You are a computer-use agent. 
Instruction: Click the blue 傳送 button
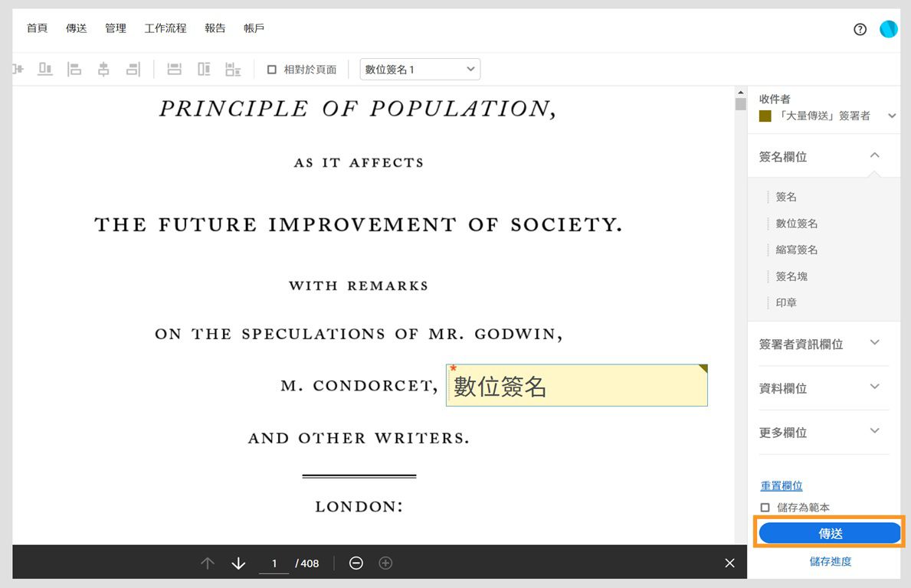click(830, 534)
